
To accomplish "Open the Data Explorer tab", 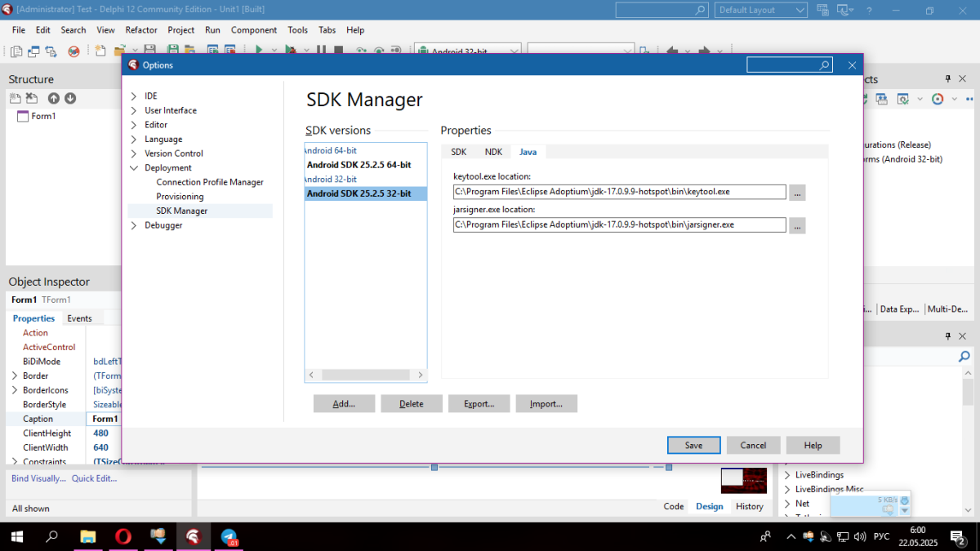I will pos(899,309).
